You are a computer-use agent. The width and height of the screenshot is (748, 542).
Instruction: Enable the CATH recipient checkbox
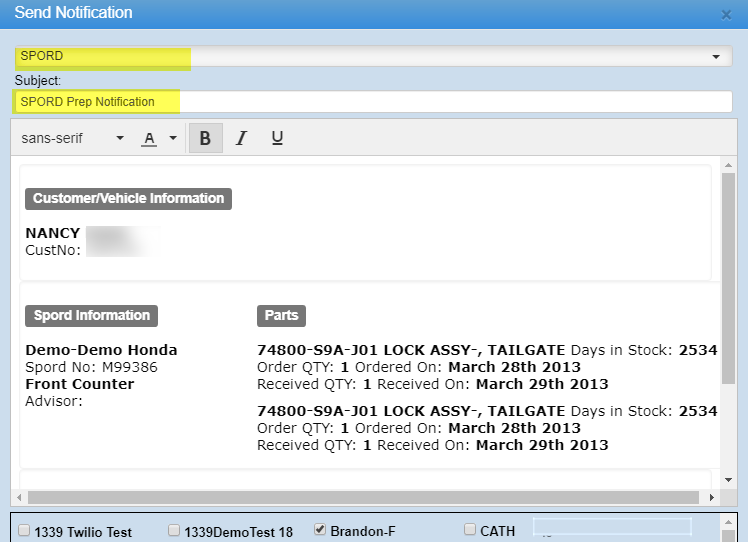click(471, 531)
